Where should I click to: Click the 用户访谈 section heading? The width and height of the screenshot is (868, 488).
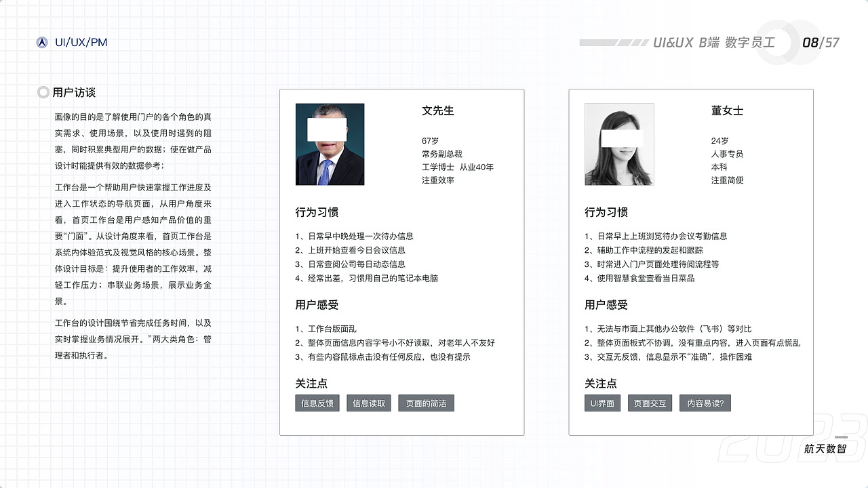click(x=75, y=93)
